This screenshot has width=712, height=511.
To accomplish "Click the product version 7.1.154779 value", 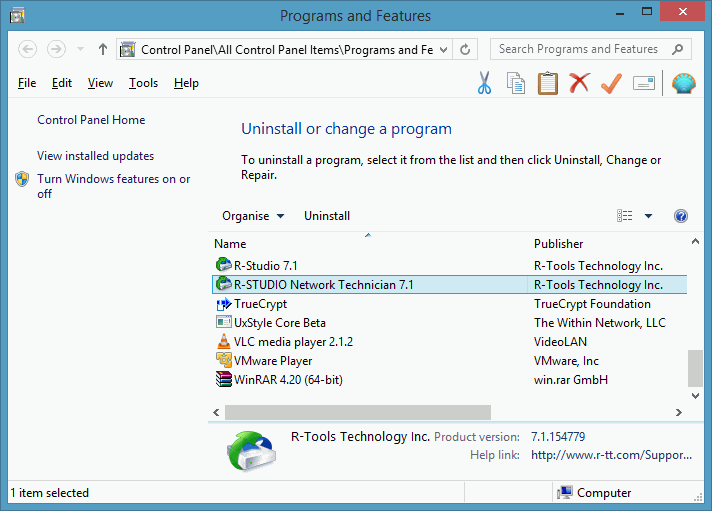I will click(x=558, y=437).
